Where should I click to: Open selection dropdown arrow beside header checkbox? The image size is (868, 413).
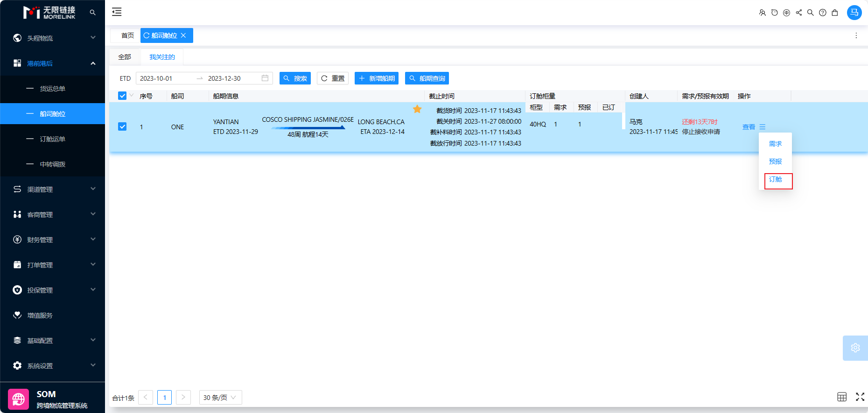(x=132, y=95)
